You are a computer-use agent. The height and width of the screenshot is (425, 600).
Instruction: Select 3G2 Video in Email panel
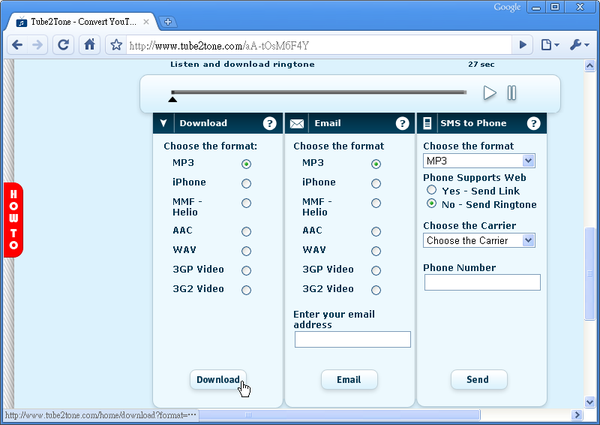376,290
